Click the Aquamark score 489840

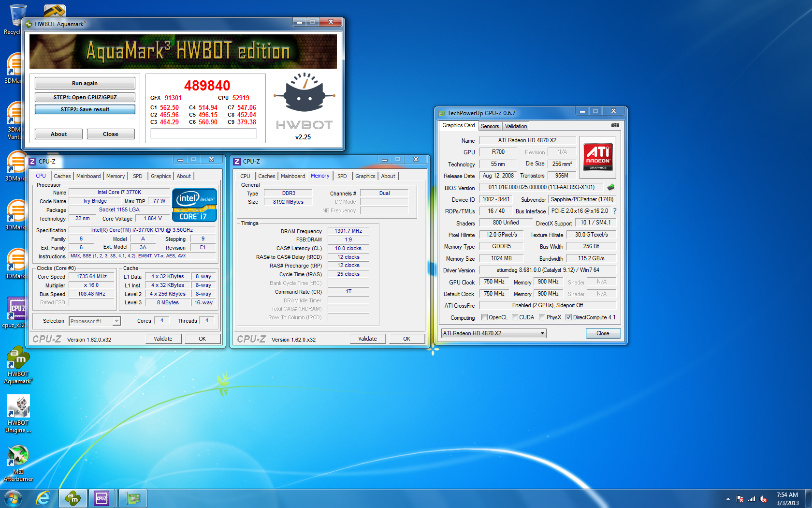207,86
